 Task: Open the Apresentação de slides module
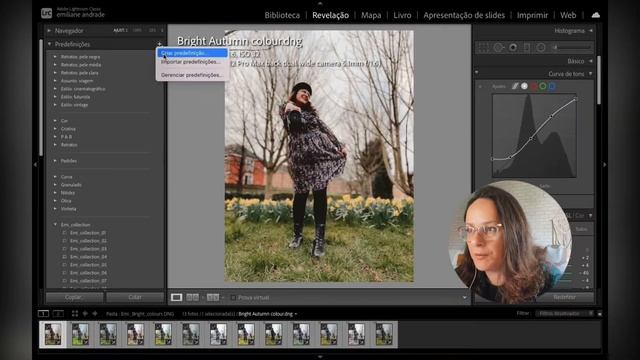(464, 15)
